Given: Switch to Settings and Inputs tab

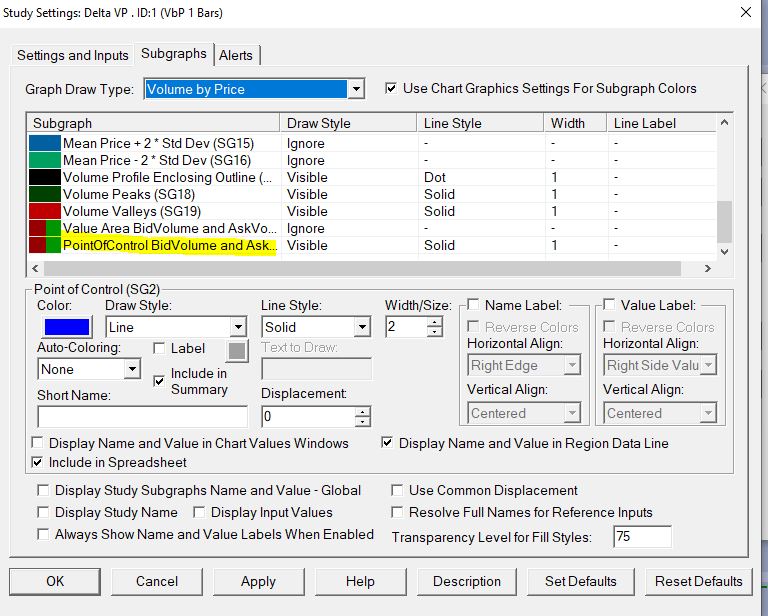Looking at the screenshot, I should [72, 55].
